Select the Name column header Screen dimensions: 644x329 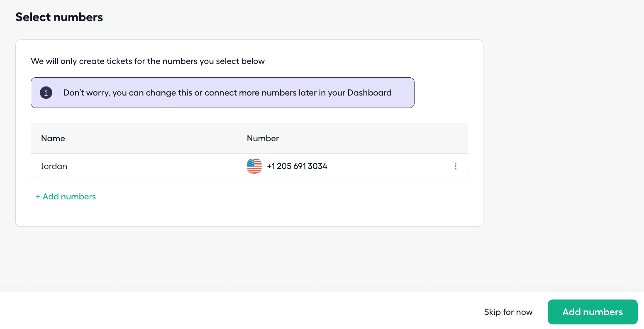(x=53, y=138)
